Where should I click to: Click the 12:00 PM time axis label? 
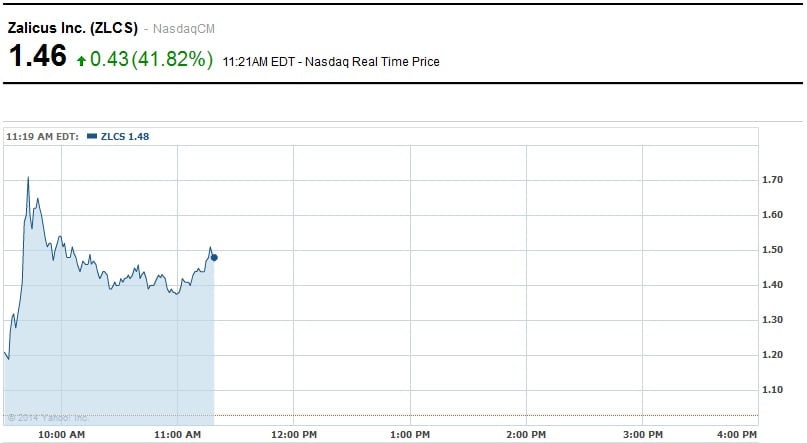click(293, 435)
